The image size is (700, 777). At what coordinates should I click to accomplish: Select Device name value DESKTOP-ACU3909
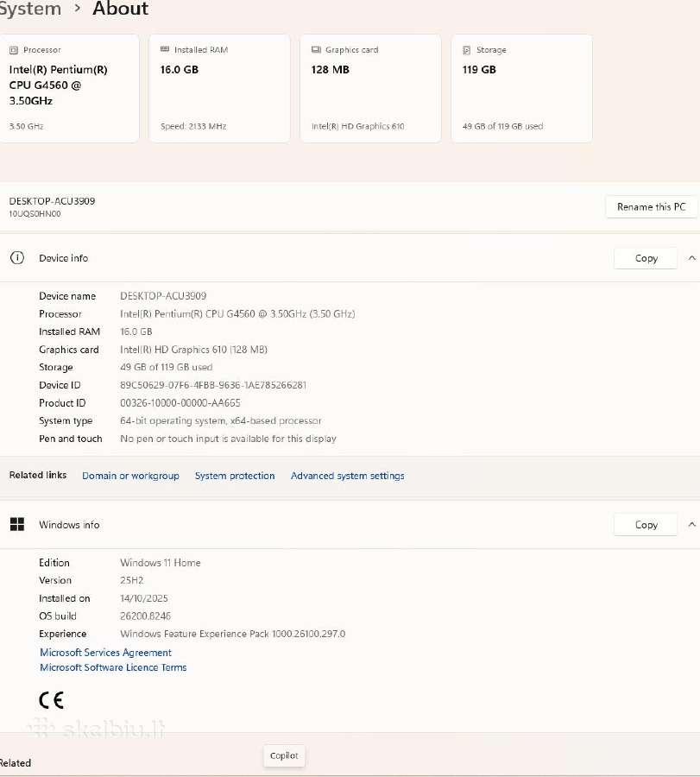[x=163, y=296]
